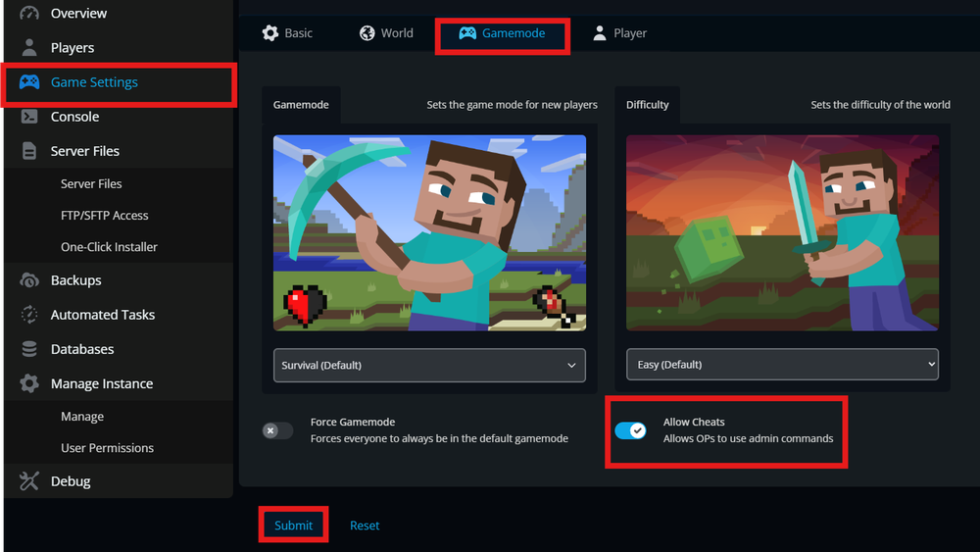Open the Easy (Default) difficulty dropdown
This screenshot has height=552, width=980.
click(x=782, y=365)
